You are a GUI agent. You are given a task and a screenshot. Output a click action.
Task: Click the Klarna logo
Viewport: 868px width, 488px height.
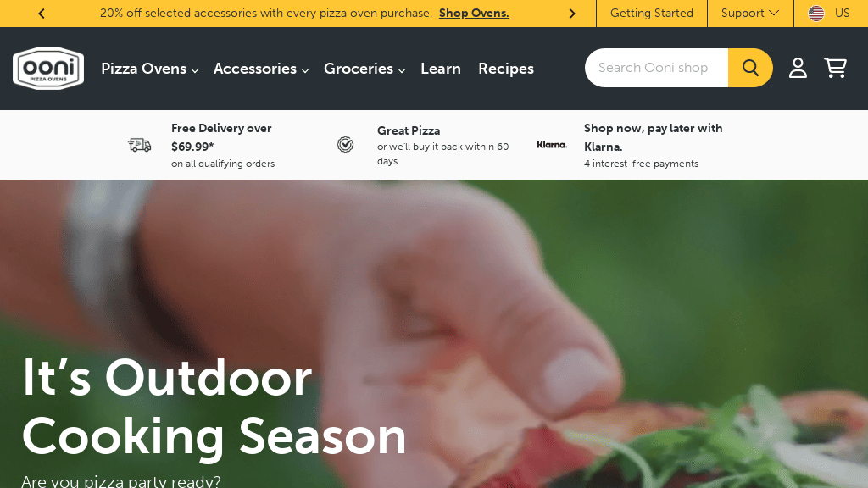[x=552, y=145]
